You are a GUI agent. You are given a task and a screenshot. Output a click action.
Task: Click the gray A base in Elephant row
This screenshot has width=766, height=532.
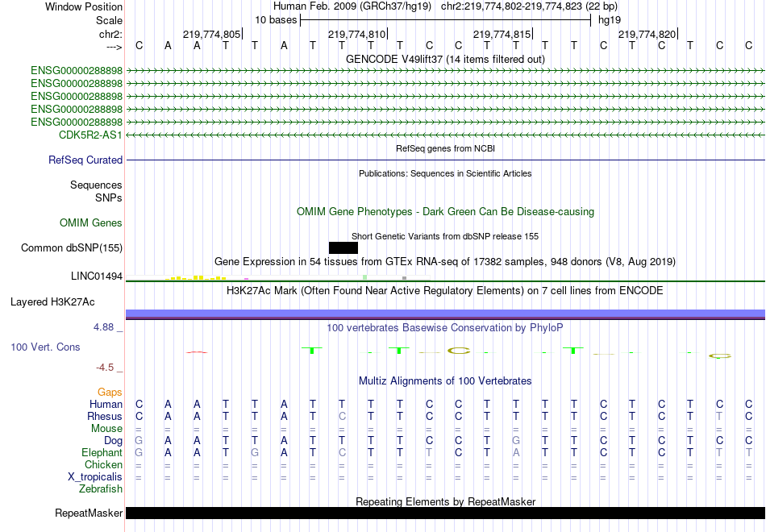click(516, 453)
